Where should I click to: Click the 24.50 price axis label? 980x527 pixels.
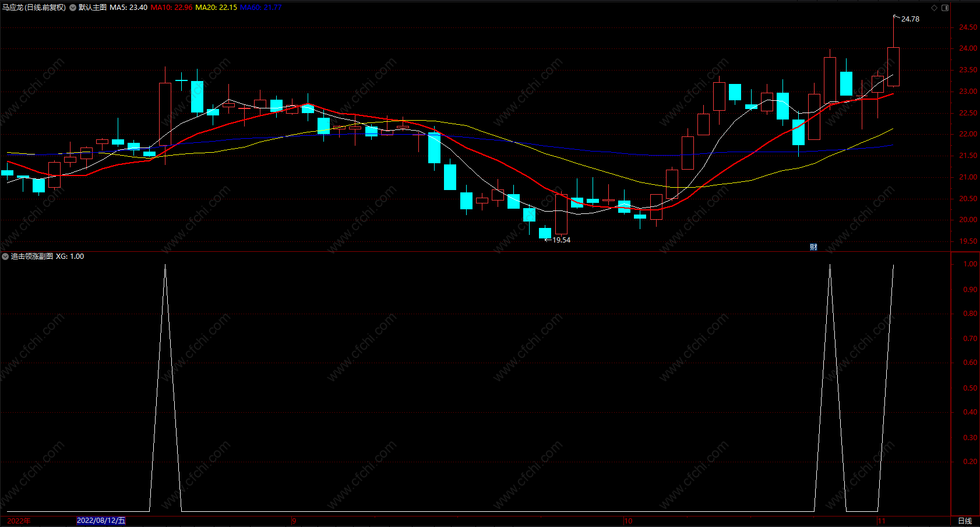click(968, 27)
